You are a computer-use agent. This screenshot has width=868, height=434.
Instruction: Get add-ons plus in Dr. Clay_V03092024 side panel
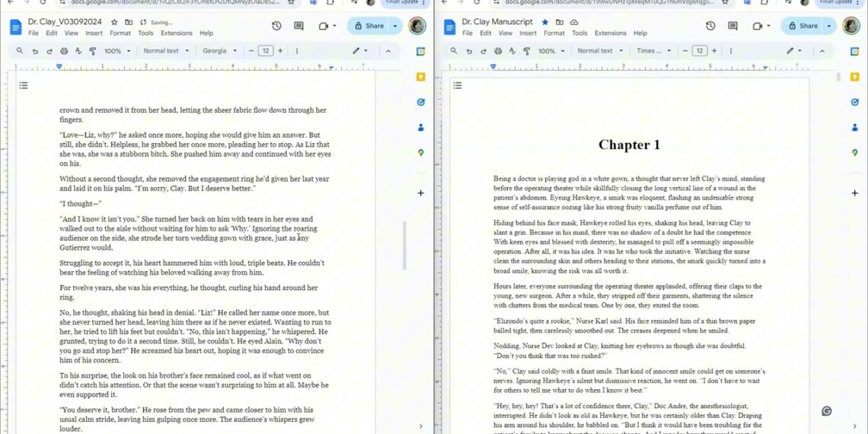click(x=421, y=193)
